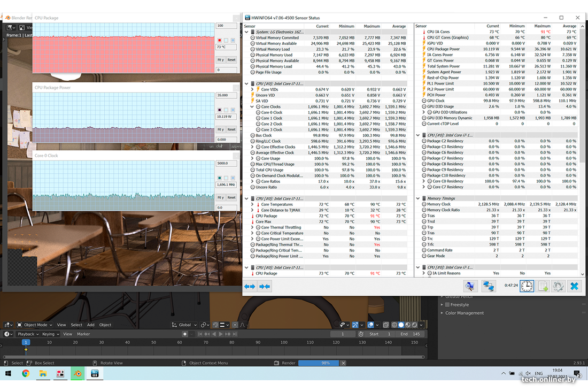The width and height of the screenshot is (588, 392).
Task: Click the magnifier monitor icon in HWiNFO toolbar
Action: [x=469, y=286]
